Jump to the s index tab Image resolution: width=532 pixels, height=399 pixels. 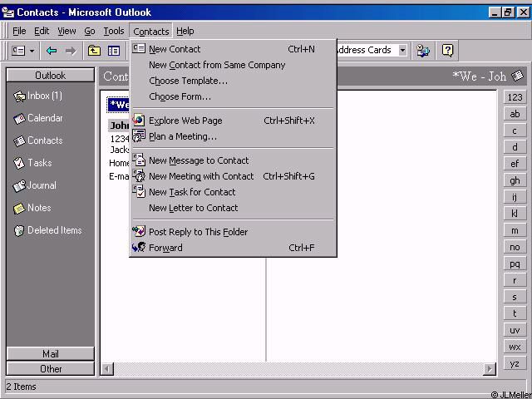(515, 297)
